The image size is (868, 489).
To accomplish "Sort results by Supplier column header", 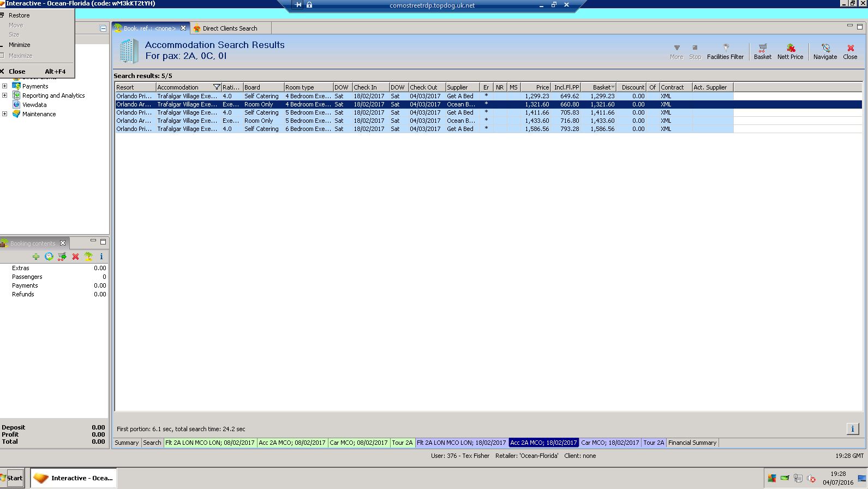I will click(x=462, y=87).
